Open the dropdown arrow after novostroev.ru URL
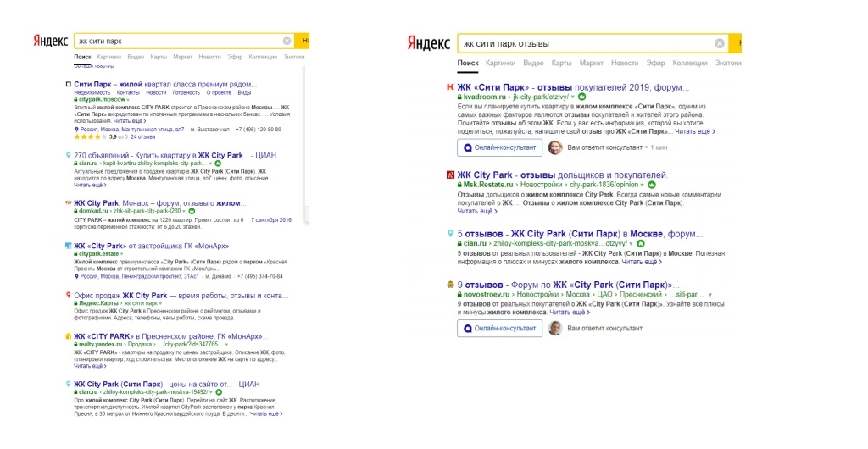 (710, 295)
